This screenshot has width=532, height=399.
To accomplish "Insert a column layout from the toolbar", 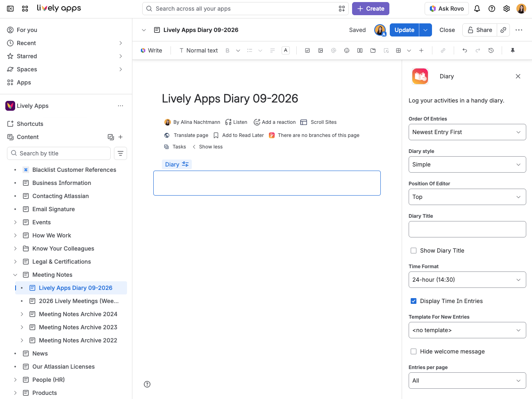I will tap(360, 50).
